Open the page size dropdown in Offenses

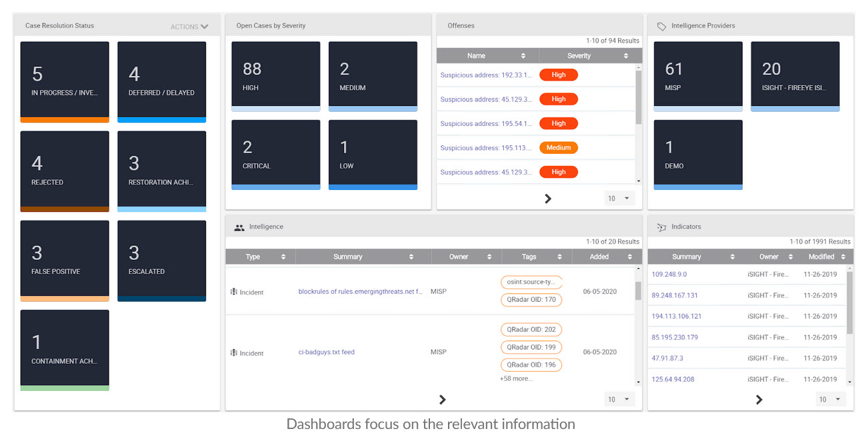[x=619, y=199]
